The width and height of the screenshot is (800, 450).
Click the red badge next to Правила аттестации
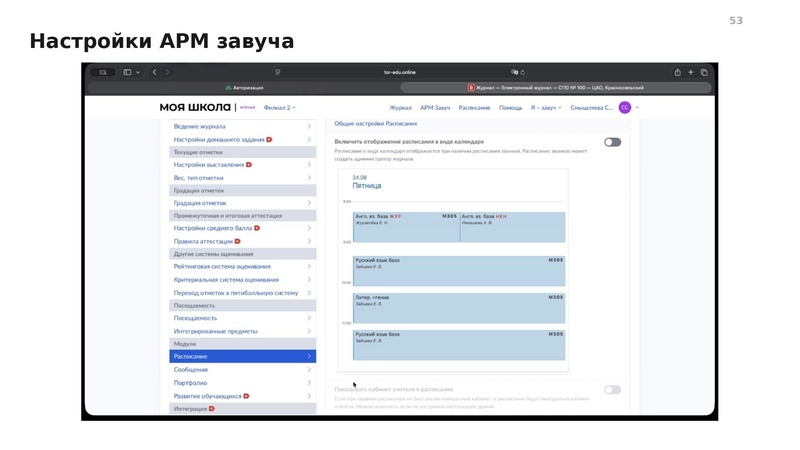238,241
